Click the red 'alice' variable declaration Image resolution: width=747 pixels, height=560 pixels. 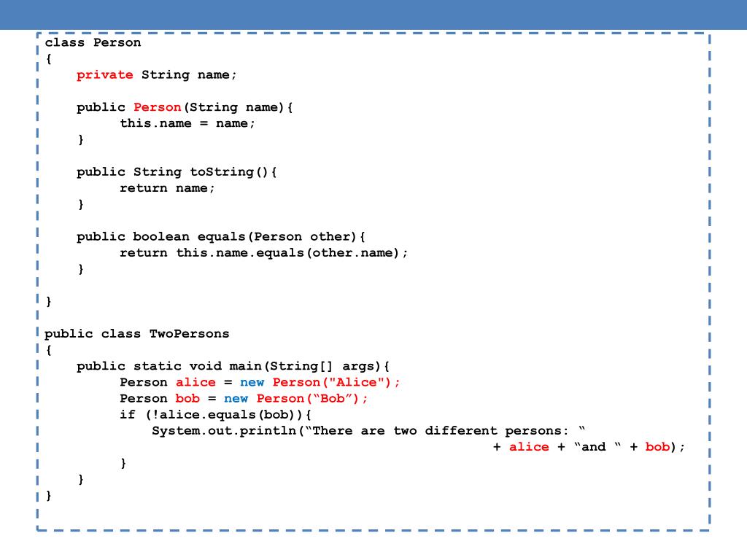(196, 382)
